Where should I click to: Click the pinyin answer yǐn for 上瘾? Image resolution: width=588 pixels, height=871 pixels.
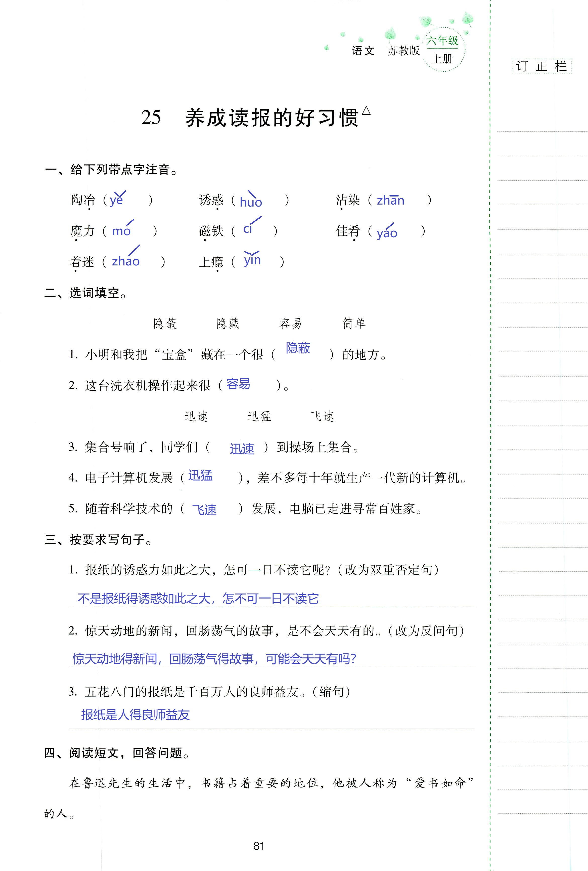(252, 259)
